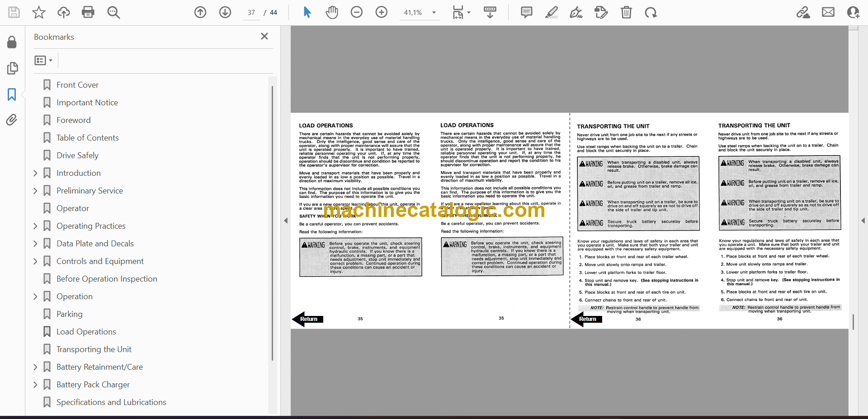Zoom in with the plus icon
This screenshot has width=868, height=419.
pos(382,12)
